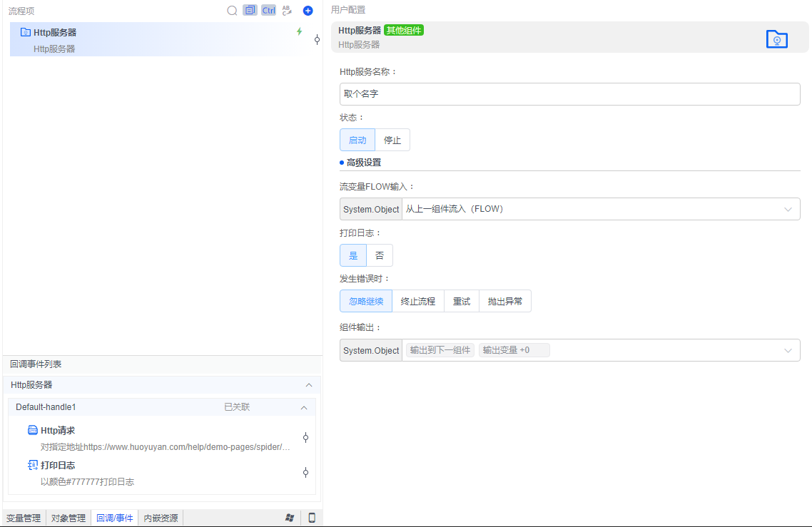The height and width of the screenshot is (527, 812).
Task: Click the search icon in 流程项 panel
Action: (x=232, y=11)
